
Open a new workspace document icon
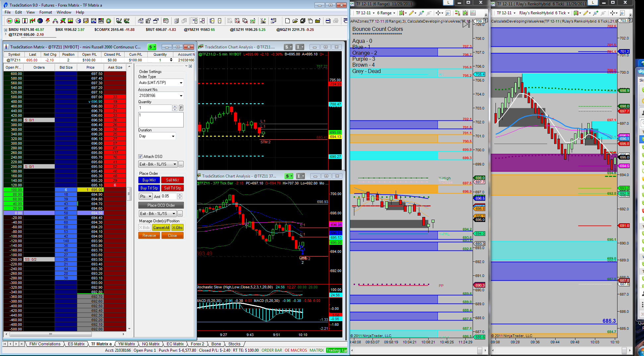click(287, 21)
